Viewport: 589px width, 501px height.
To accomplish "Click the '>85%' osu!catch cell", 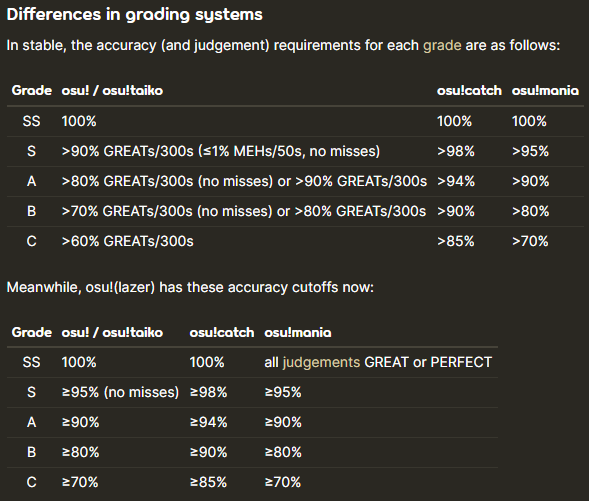I will pos(456,241).
